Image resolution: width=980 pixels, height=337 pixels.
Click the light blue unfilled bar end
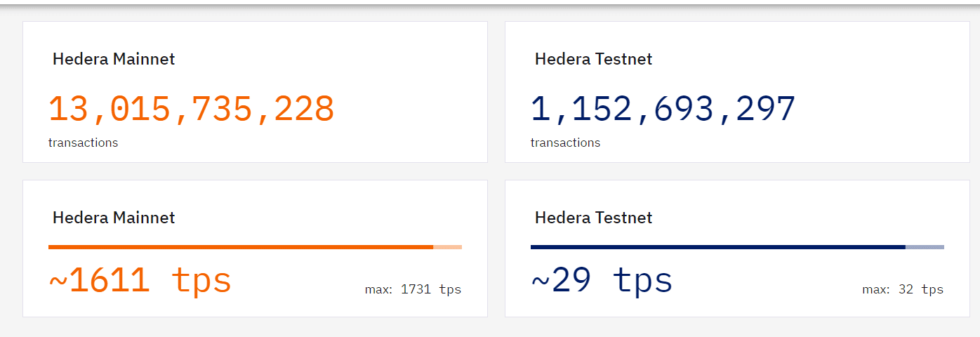click(925, 247)
